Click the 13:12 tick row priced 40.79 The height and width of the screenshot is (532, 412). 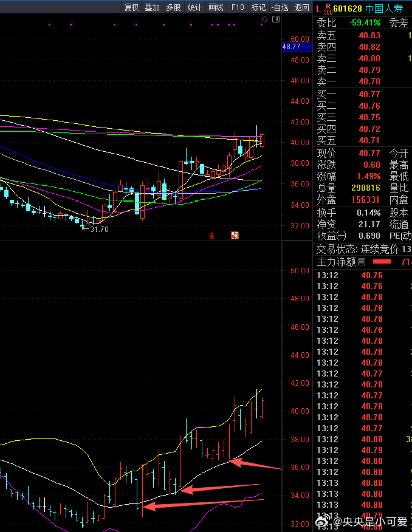[362, 450]
